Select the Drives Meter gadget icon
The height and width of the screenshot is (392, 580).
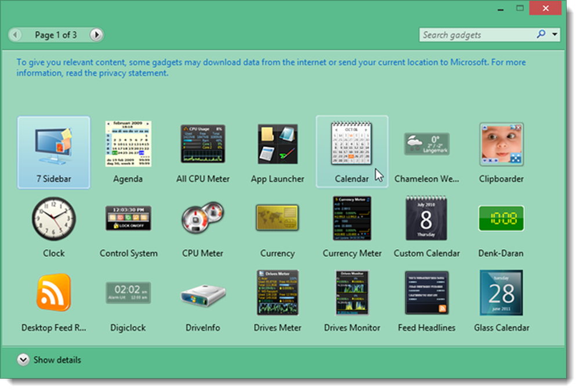click(277, 292)
